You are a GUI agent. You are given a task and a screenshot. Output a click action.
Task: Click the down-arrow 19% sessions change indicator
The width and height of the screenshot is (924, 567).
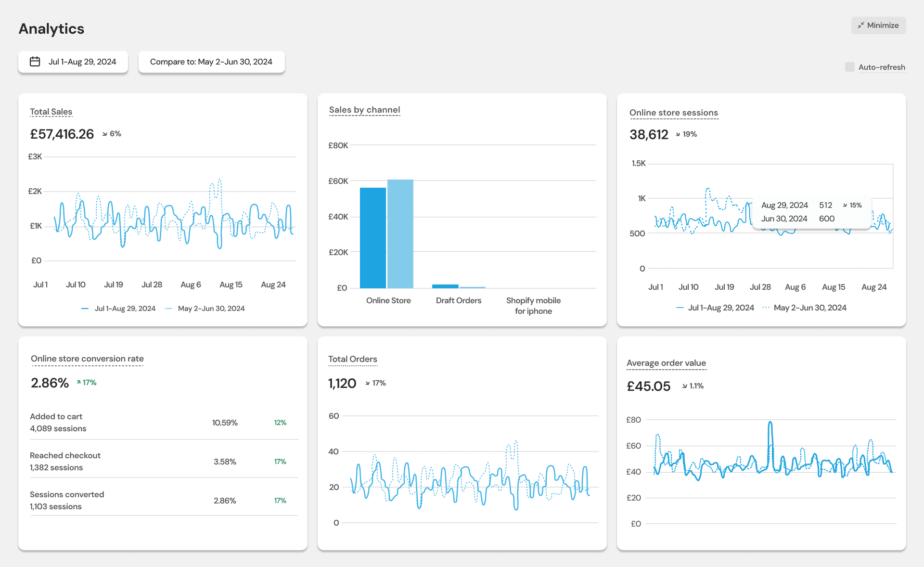[686, 134]
